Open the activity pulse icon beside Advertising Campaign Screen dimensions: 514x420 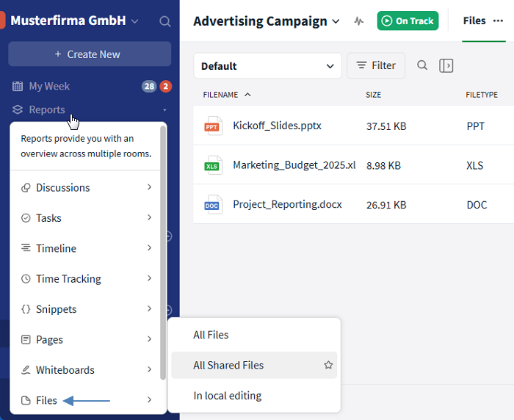coord(359,21)
